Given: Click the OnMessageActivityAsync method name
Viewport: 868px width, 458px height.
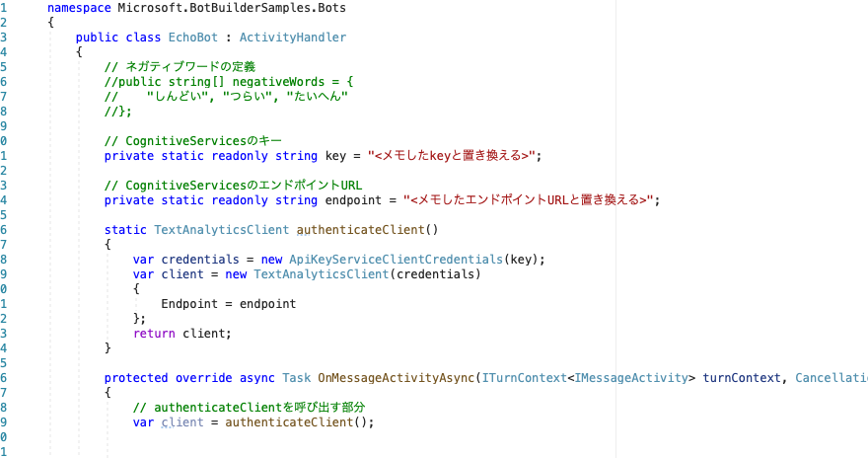Looking at the screenshot, I should (x=396, y=378).
